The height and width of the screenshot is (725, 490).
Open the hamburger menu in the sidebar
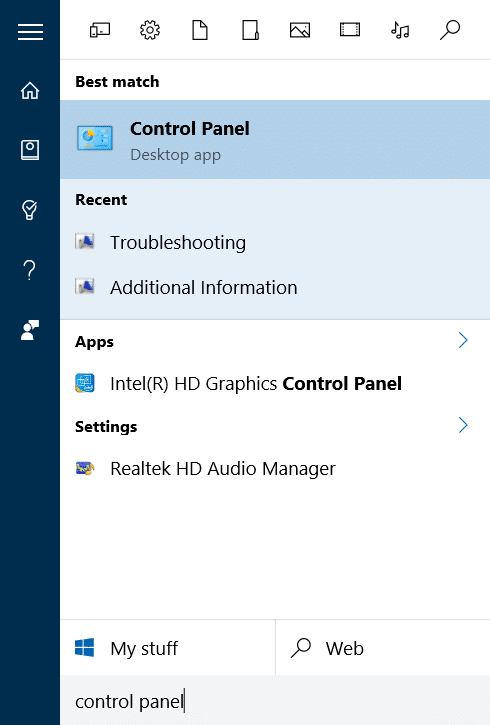[30, 32]
